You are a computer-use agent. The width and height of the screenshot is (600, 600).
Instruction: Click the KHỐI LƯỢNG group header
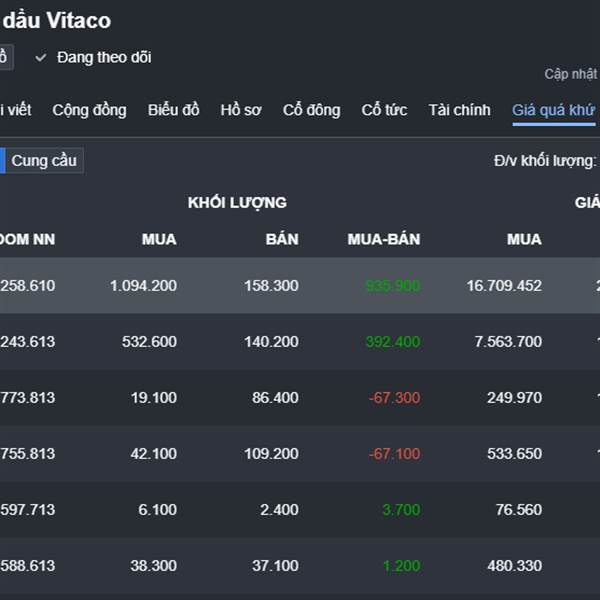[x=237, y=202]
